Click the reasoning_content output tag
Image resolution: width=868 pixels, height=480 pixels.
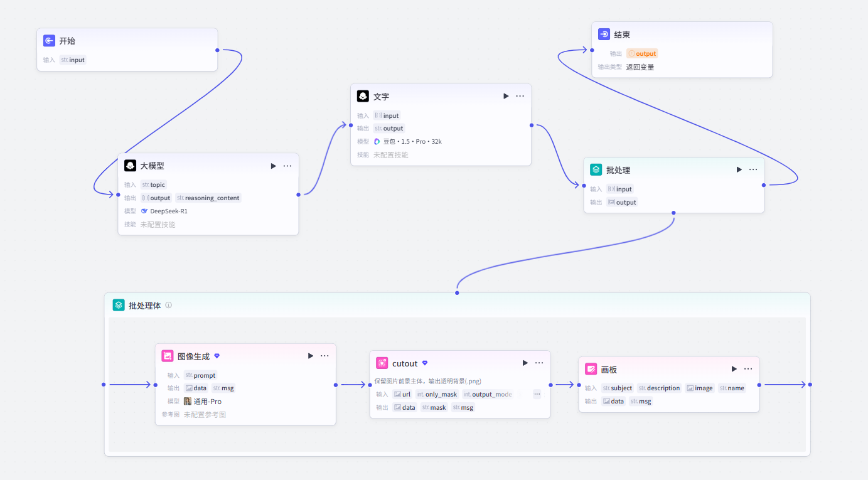coord(208,198)
